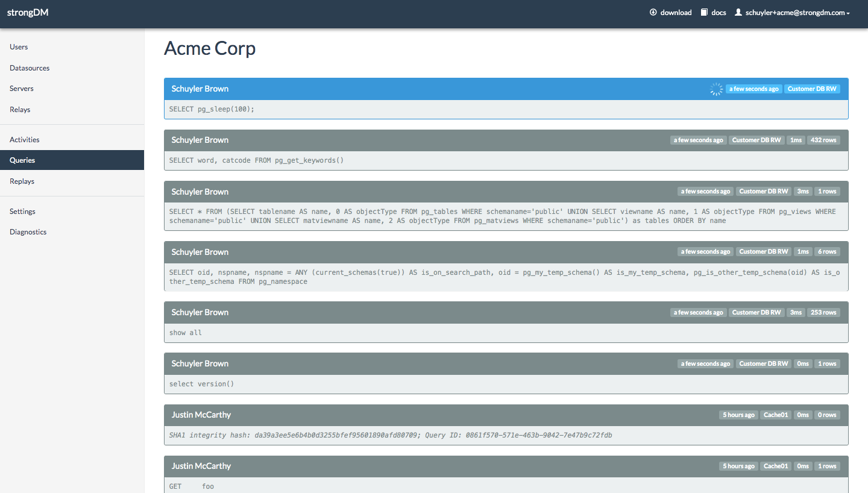Click Customer DB RW badge on 'select version()' query

(x=764, y=364)
